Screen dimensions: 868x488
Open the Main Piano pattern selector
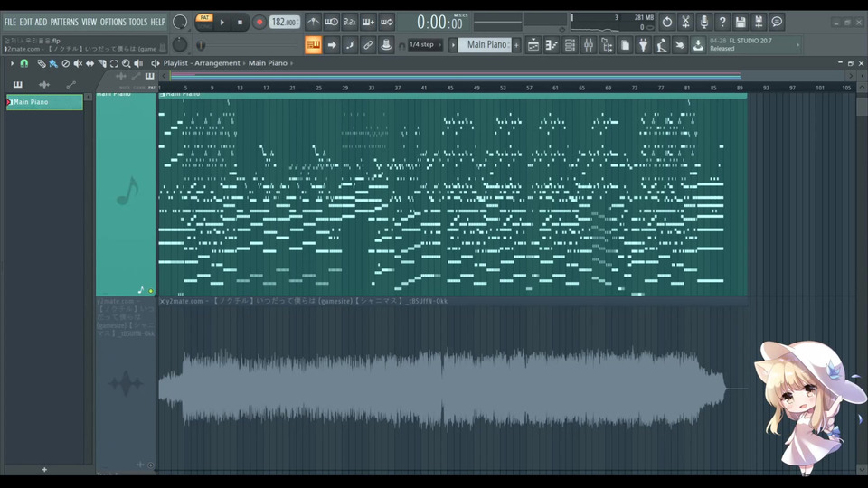coord(486,44)
